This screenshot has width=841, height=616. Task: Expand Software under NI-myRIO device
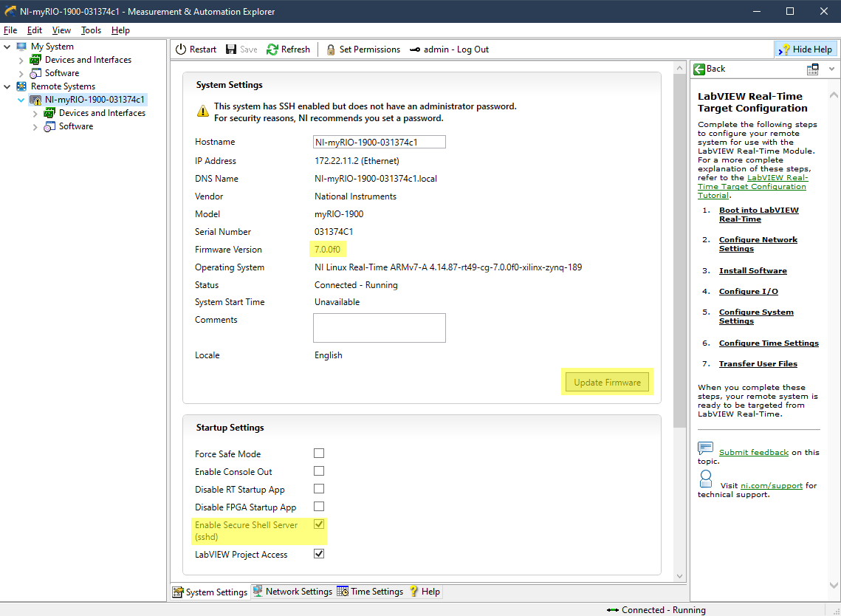35,126
